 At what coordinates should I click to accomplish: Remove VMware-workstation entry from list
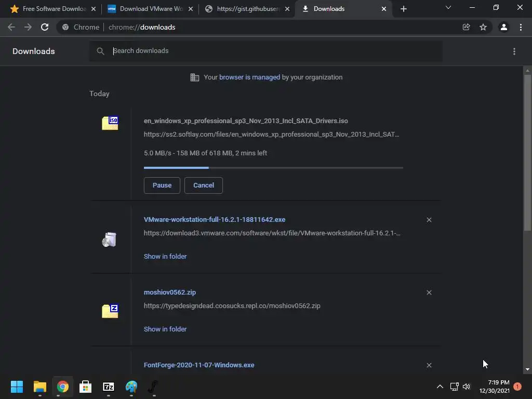pos(429,220)
